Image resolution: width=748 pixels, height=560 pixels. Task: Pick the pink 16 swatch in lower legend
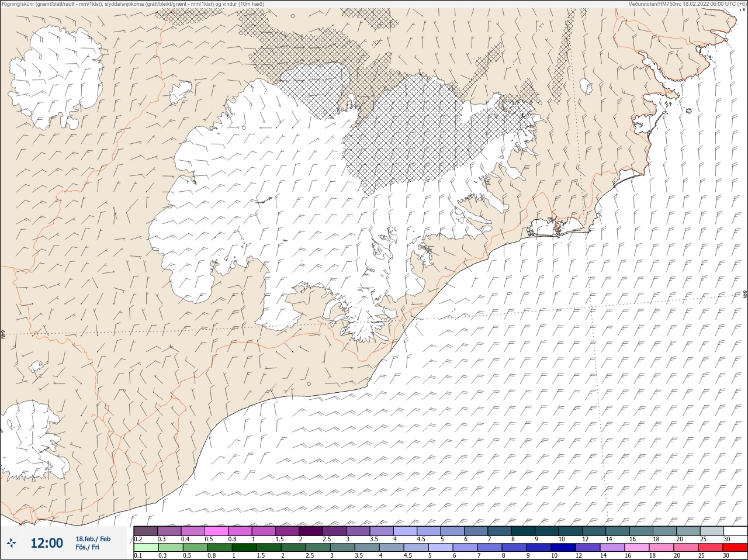[x=636, y=548]
